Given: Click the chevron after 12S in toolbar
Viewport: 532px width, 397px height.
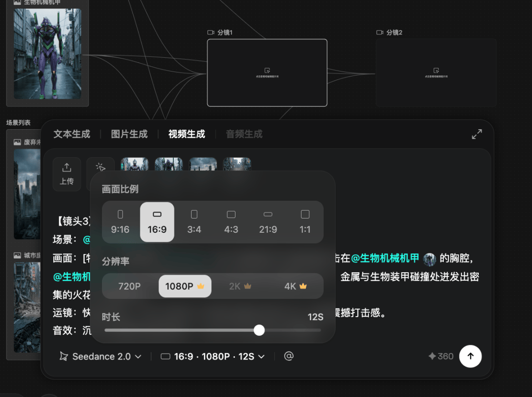Looking at the screenshot, I should coord(261,357).
